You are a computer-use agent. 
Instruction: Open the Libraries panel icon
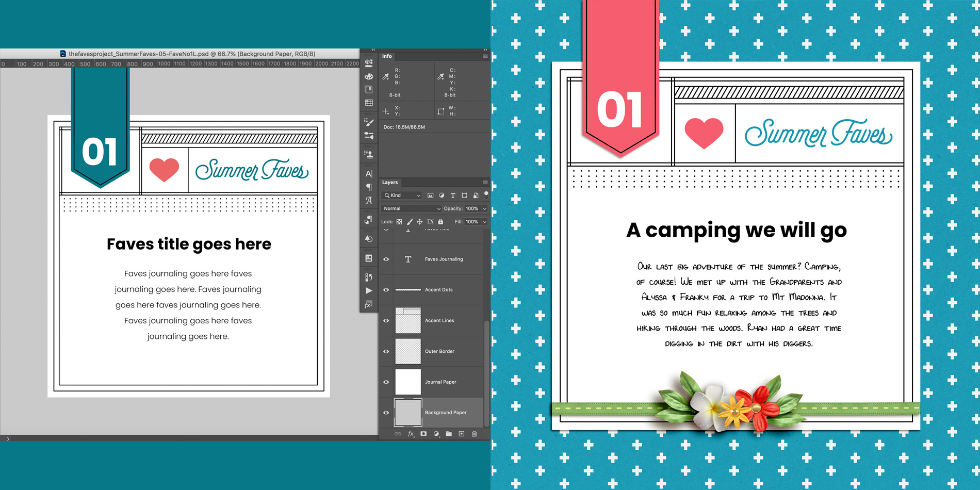[369, 90]
